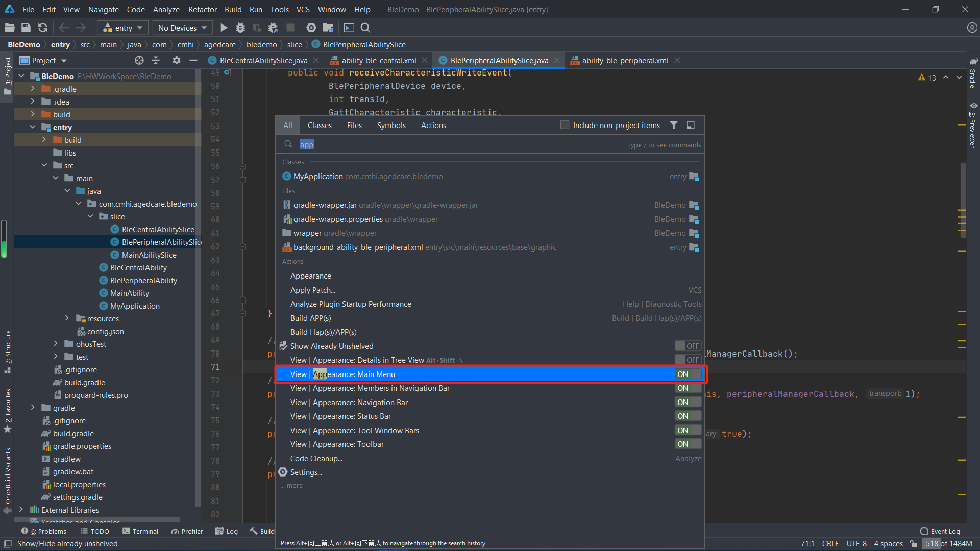
Task: Select MyApplication class search result
Action: (489, 177)
